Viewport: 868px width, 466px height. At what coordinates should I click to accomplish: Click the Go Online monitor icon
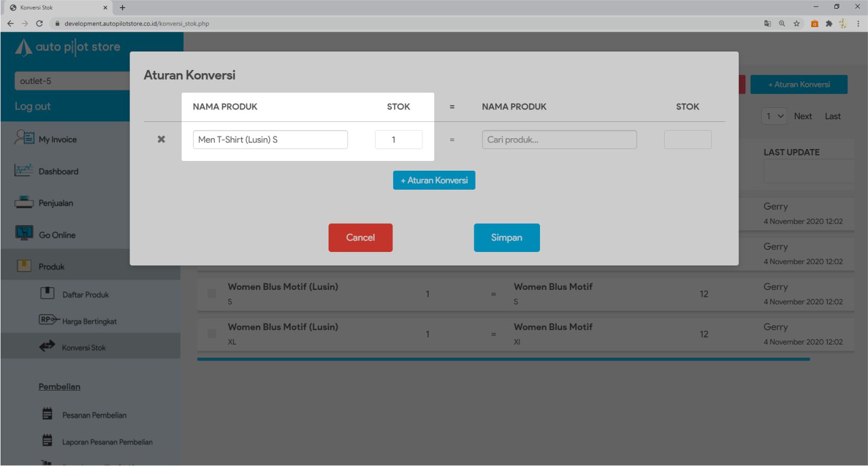click(x=24, y=233)
